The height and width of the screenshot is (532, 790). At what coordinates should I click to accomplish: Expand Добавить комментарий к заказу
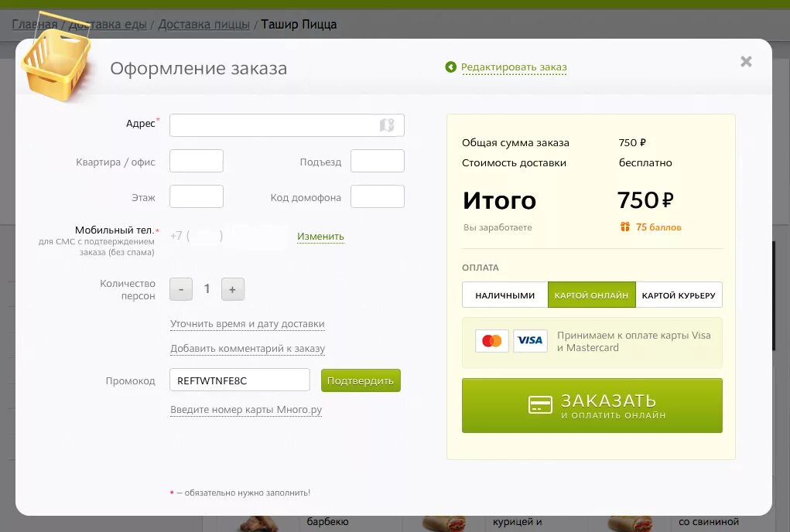[248, 348]
